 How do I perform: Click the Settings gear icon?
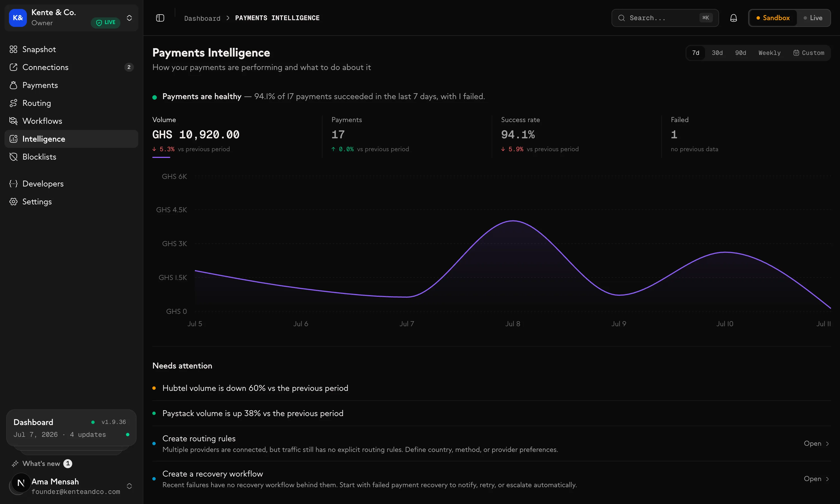tap(13, 202)
